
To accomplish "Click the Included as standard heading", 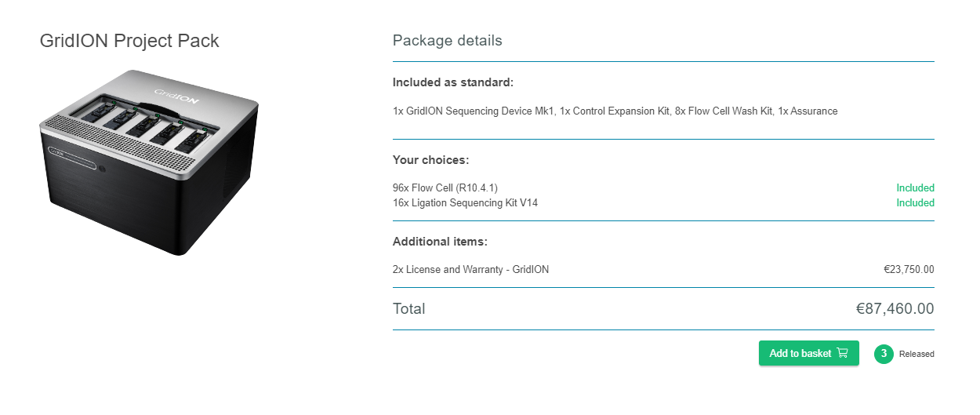I will pyautogui.click(x=453, y=82).
